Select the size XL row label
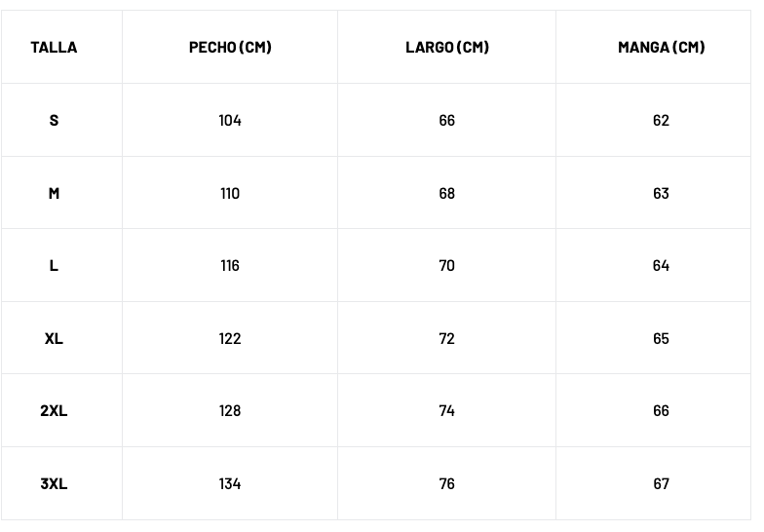 pos(54,338)
